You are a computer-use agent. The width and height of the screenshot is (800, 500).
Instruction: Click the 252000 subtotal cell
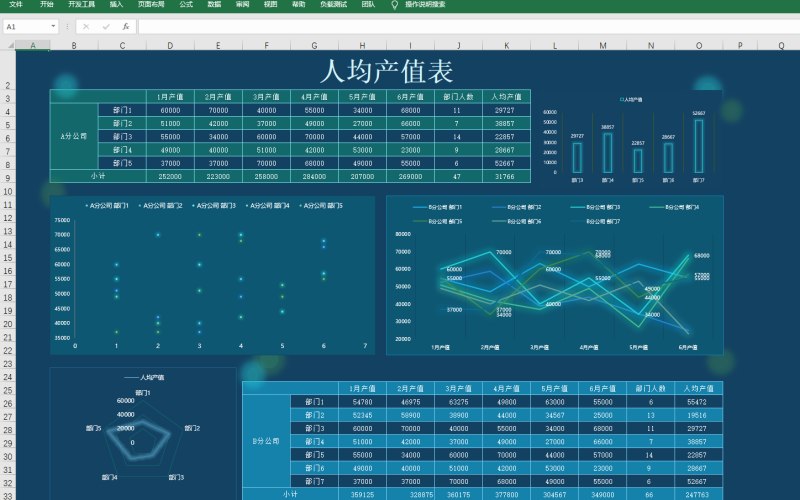coord(170,177)
